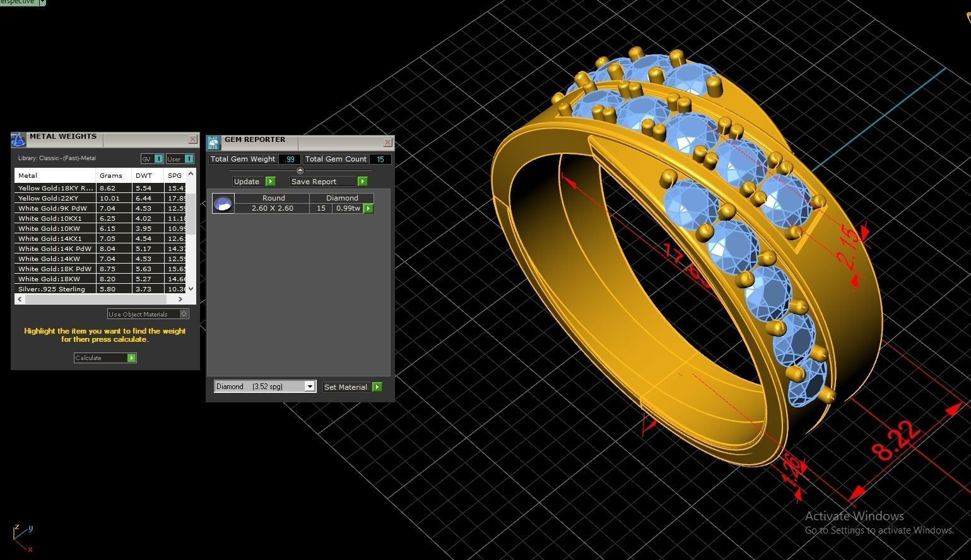Select the White Gold:18K PdW row
This screenshot has width=971, height=560.
[101, 269]
